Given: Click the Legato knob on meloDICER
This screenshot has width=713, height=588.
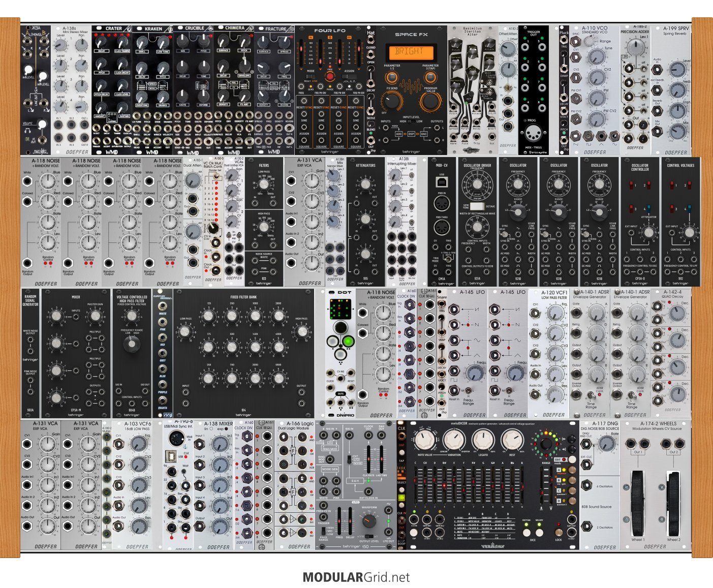Looking at the screenshot, I should point(483,441).
